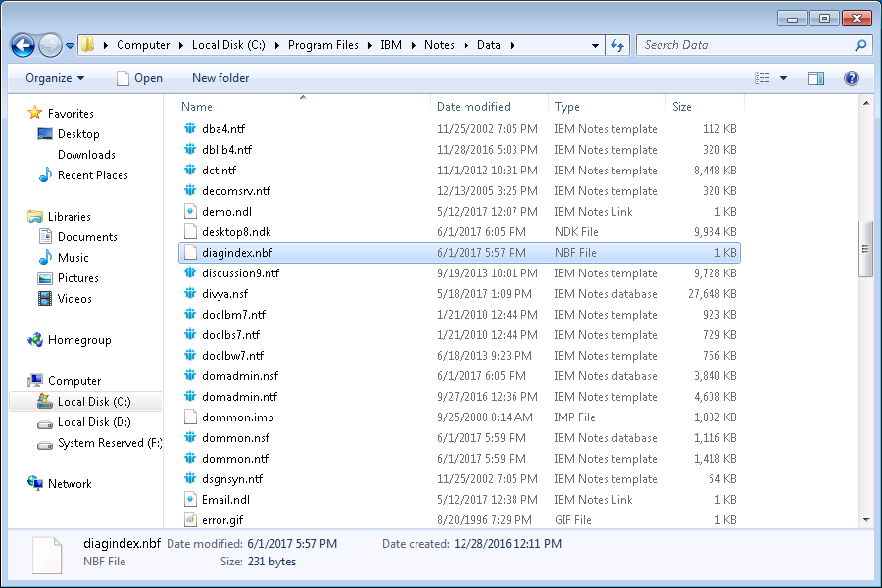Select Computer in the breadcrumb path
The height and width of the screenshot is (588, 882).
(143, 45)
